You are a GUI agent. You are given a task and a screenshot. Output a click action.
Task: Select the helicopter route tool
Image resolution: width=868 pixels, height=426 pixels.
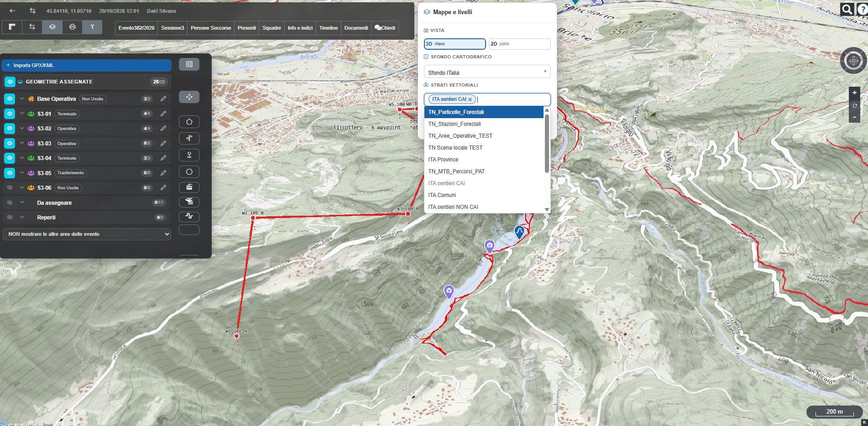(x=189, y=202)
